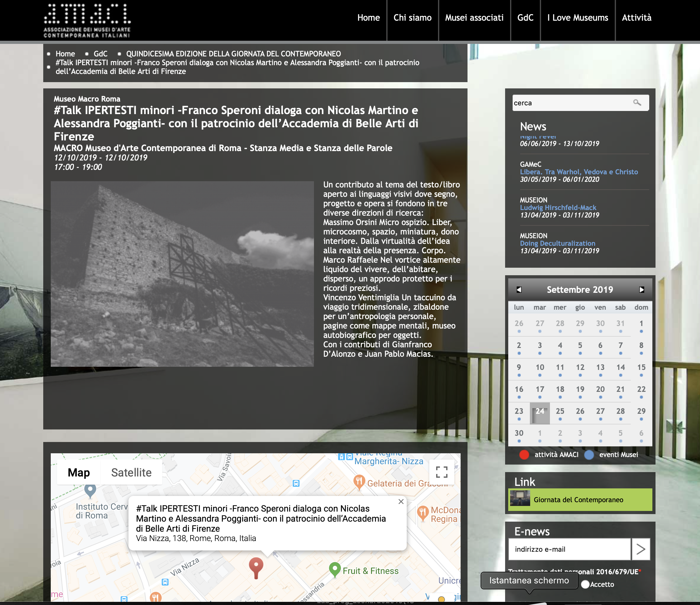Open the I Love Museums menu
The width and height of the screenshot is (700, 605).
tap(577, 18)
